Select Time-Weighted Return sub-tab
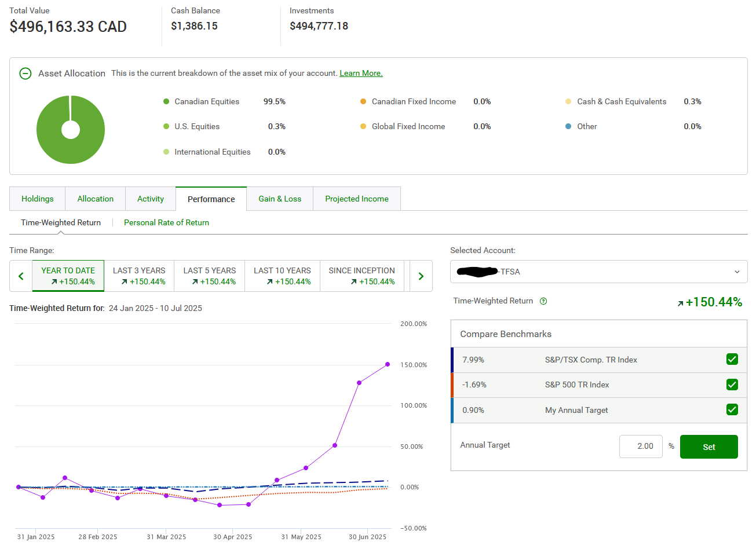This screenshot has width=756, height=549. coord(61,222)
